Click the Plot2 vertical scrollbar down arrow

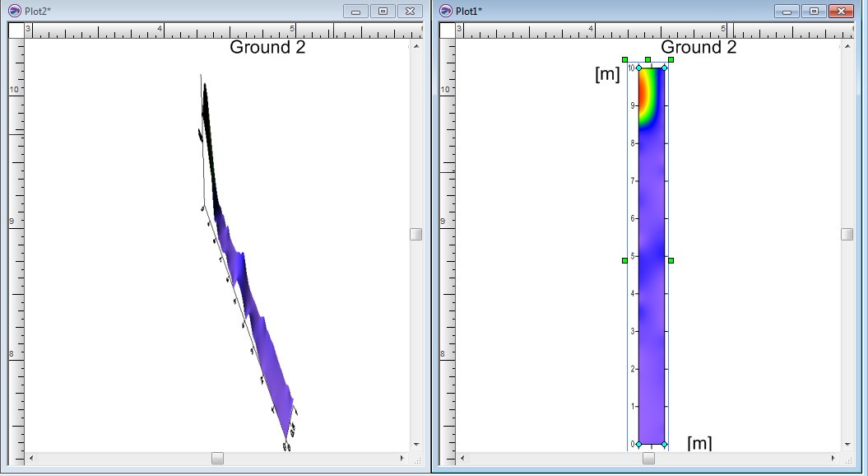416,444
